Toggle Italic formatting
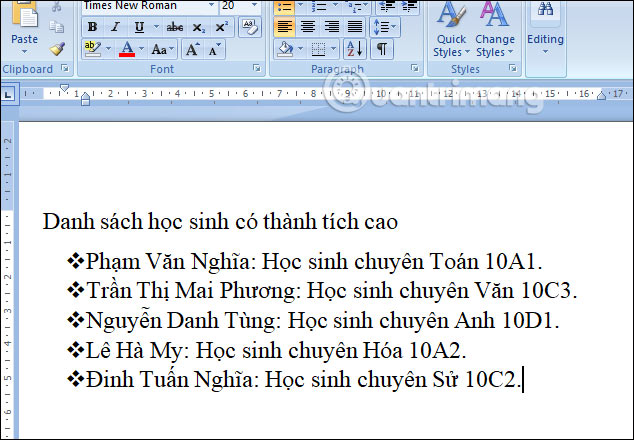 click(116, 28)
